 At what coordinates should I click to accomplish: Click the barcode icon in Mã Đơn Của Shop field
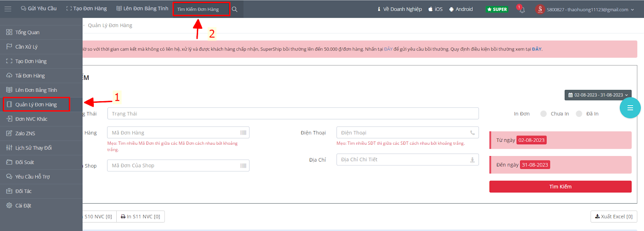point(243,166)
